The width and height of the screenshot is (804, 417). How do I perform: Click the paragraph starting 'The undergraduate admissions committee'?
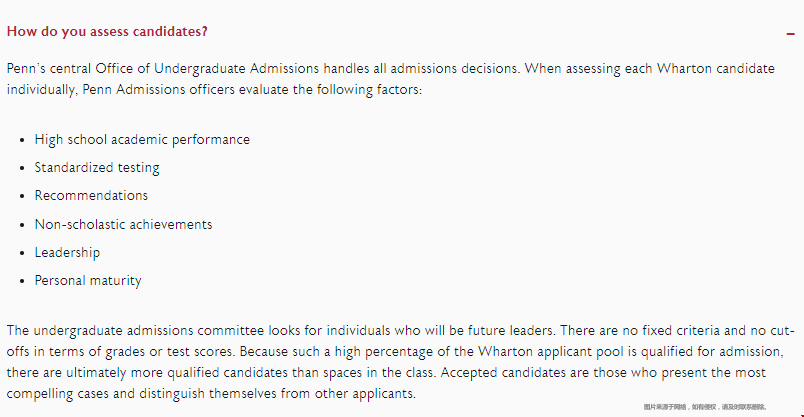tap(400, 362)
